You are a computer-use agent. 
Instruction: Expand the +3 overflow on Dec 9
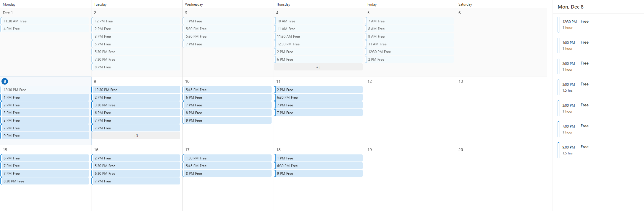(x=136, y=136)
